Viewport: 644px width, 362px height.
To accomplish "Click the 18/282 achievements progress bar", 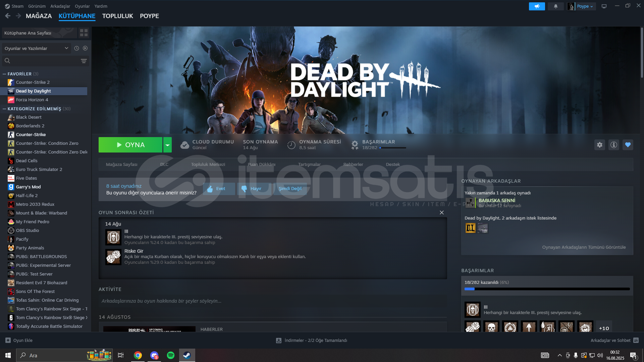I will click(x=547, y=289).
